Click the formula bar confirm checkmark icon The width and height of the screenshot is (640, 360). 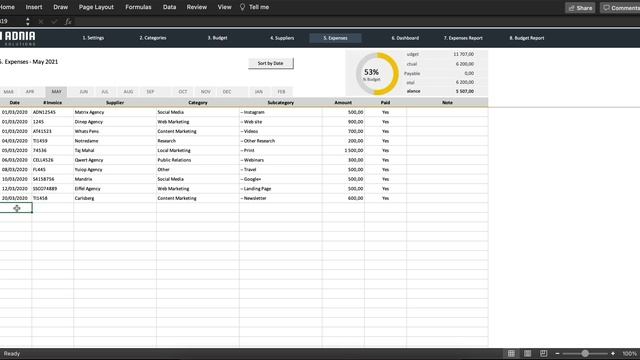click(54, 21)
